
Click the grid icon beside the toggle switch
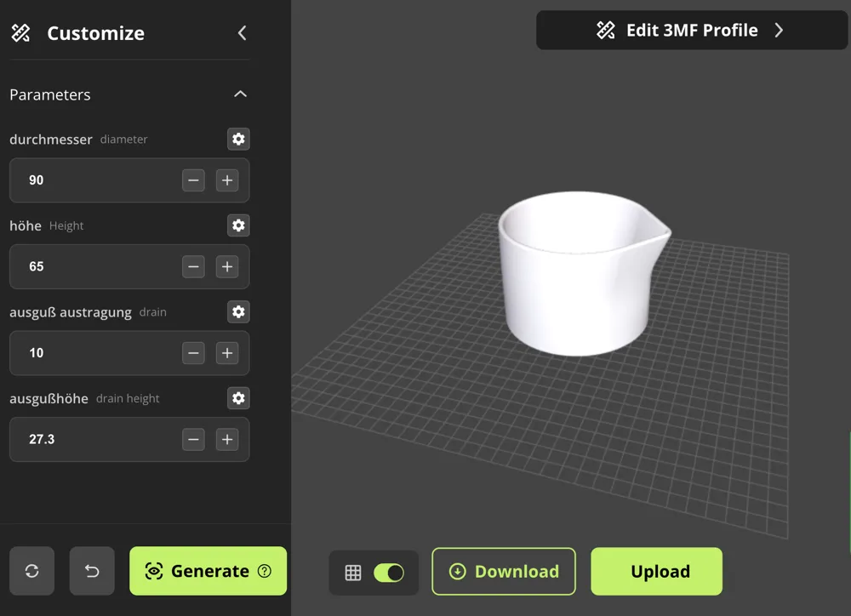pyautogui.click(x=352, y=572)
